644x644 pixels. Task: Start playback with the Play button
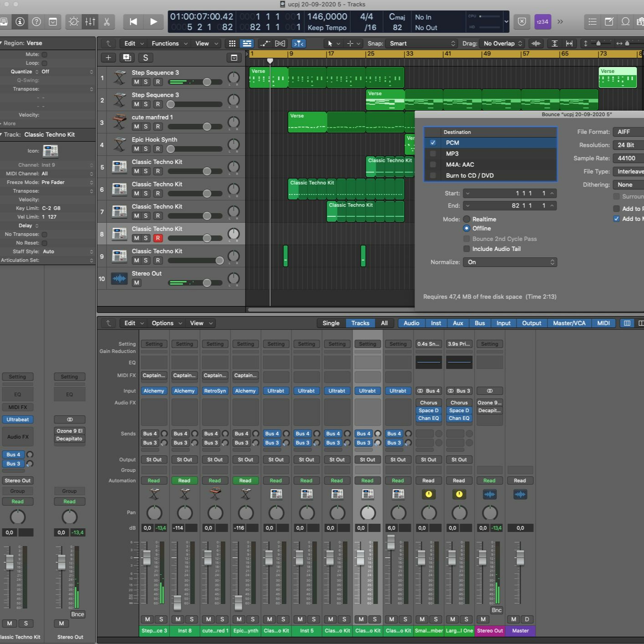[153, 22]
